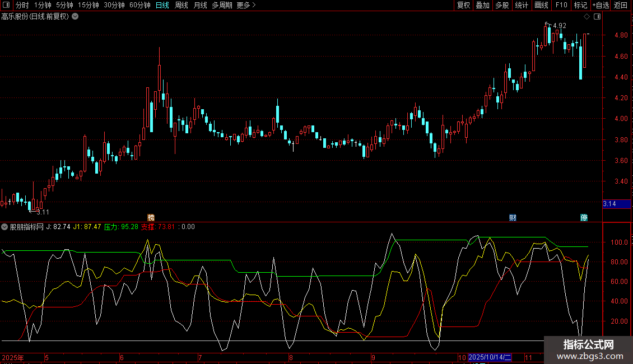
Task: Click the +自选 add to watchlist button
Action: 600,5
